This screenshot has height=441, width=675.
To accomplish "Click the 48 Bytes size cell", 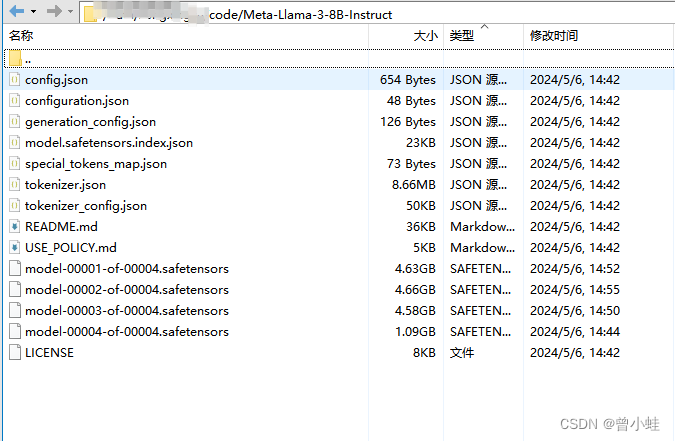I will pyautogui.click(x=411, y=101).
